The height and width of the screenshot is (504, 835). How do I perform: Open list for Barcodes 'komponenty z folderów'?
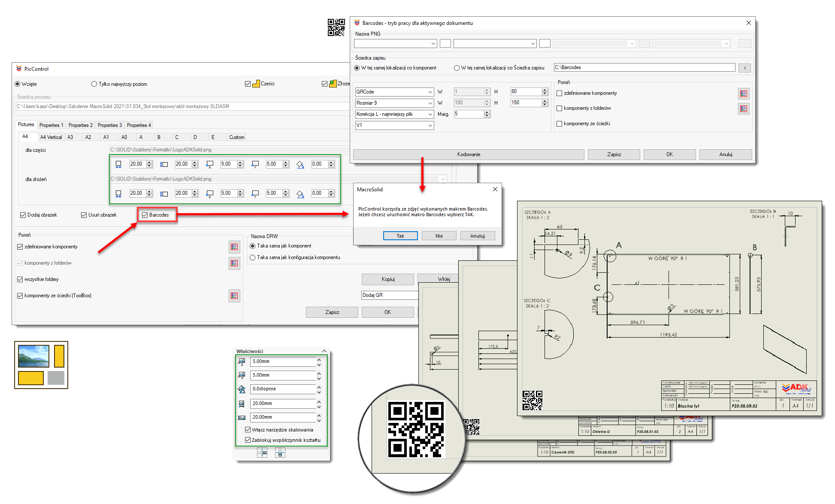coord(744,109)
